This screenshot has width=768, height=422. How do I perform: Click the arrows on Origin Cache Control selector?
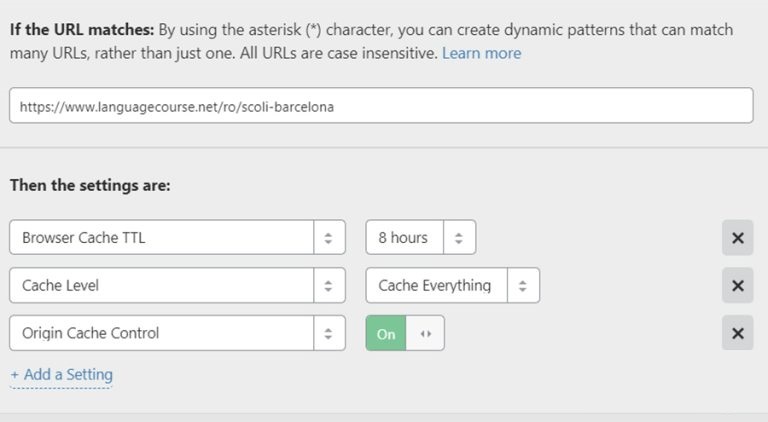click(x=328, y=333)
